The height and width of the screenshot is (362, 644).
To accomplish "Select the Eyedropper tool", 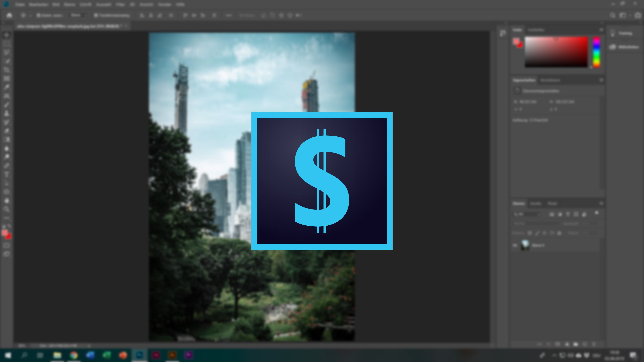I will 7,87.
